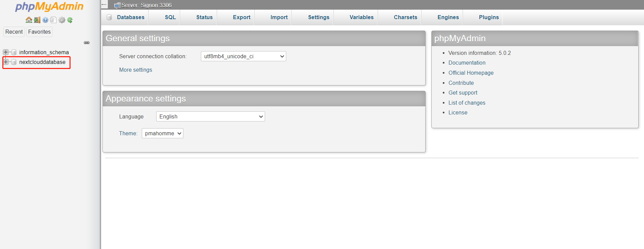Open the Plugins tab
Screen dimensions: 644x249
click(x=483, y=17)
